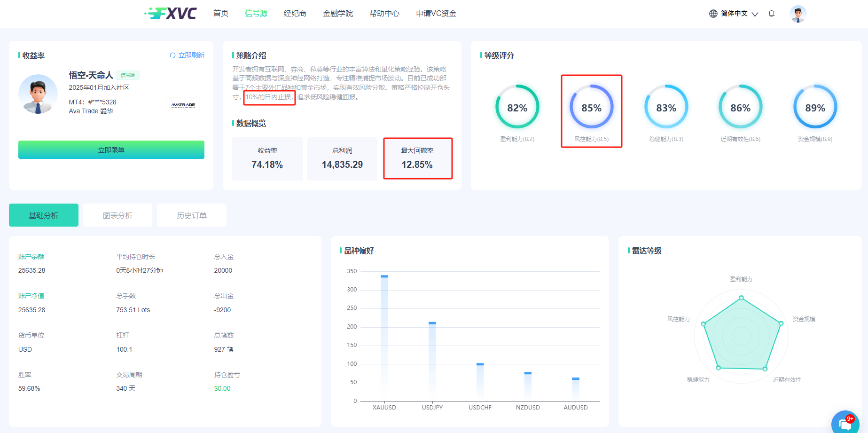The height and width of the screenshot is (433, 868).
Task: Open the live chat bubble icon
Action: [845, 424]
